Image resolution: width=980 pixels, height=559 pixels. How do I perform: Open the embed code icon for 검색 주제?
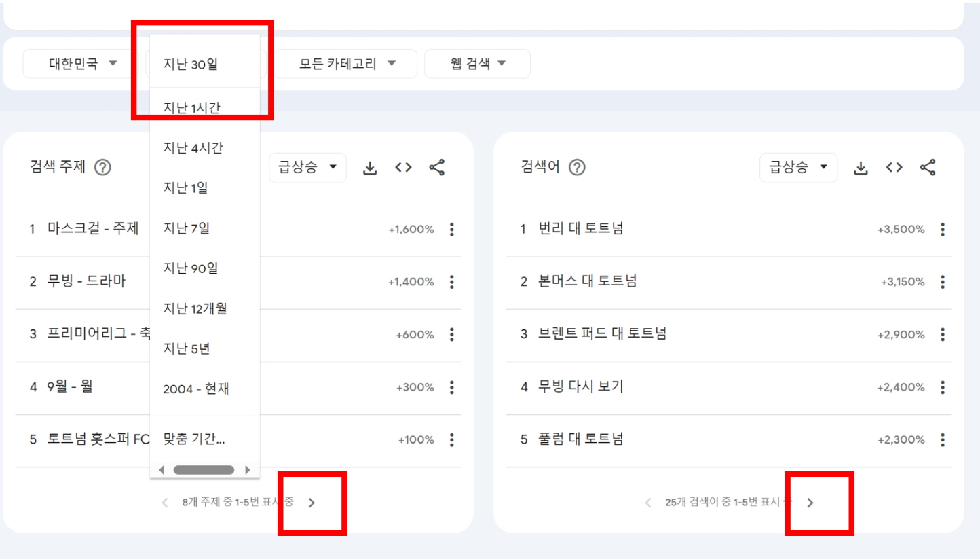point(403,167)
